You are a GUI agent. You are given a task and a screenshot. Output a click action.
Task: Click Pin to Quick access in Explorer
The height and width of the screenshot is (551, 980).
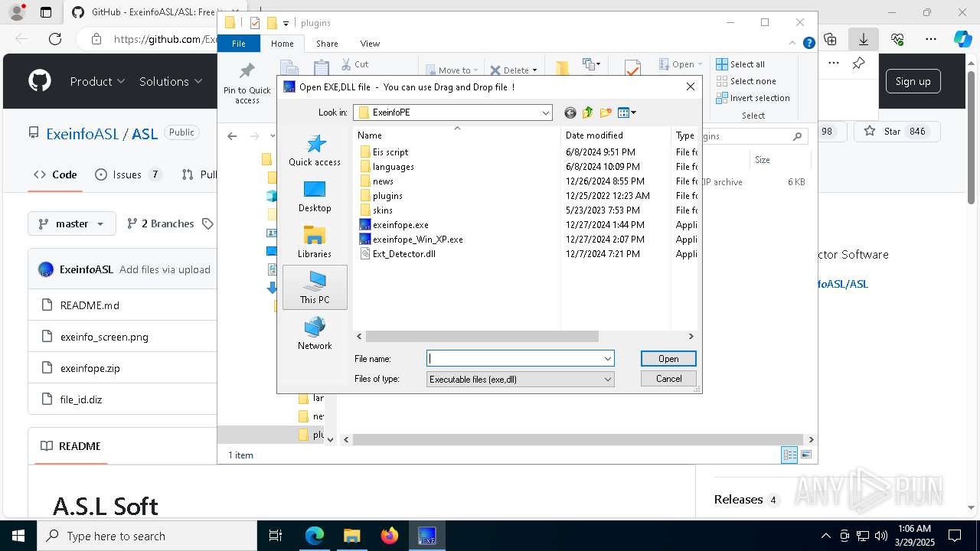pyautogui.click(x=247, y=83)
